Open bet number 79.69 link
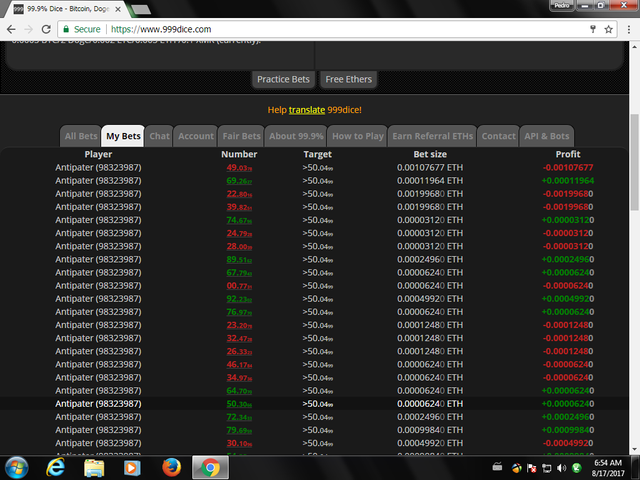This screenshot has width=640, height=480. [x=239, y=430]
